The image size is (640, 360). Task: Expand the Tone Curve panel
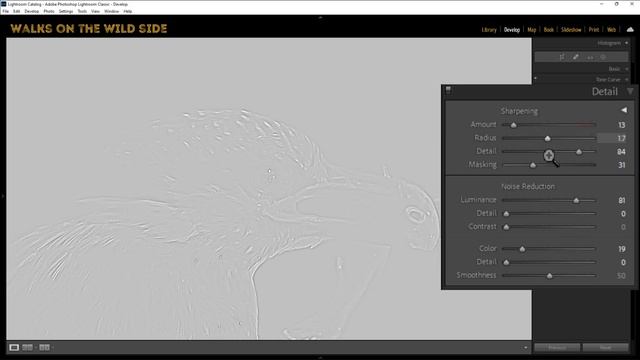(x=627, y=80)
